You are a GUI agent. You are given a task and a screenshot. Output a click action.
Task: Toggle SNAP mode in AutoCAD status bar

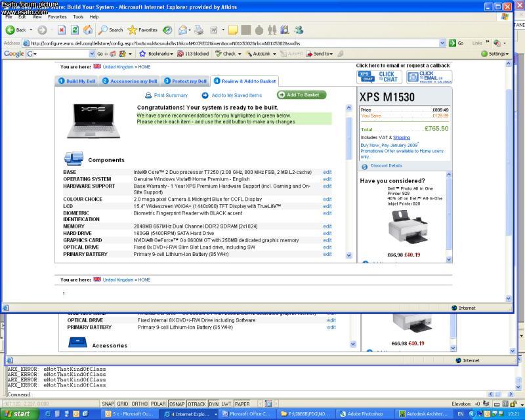108,404
